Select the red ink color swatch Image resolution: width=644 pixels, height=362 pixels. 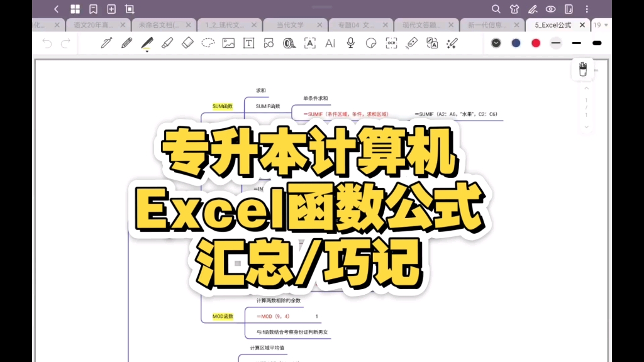point(536,43)
